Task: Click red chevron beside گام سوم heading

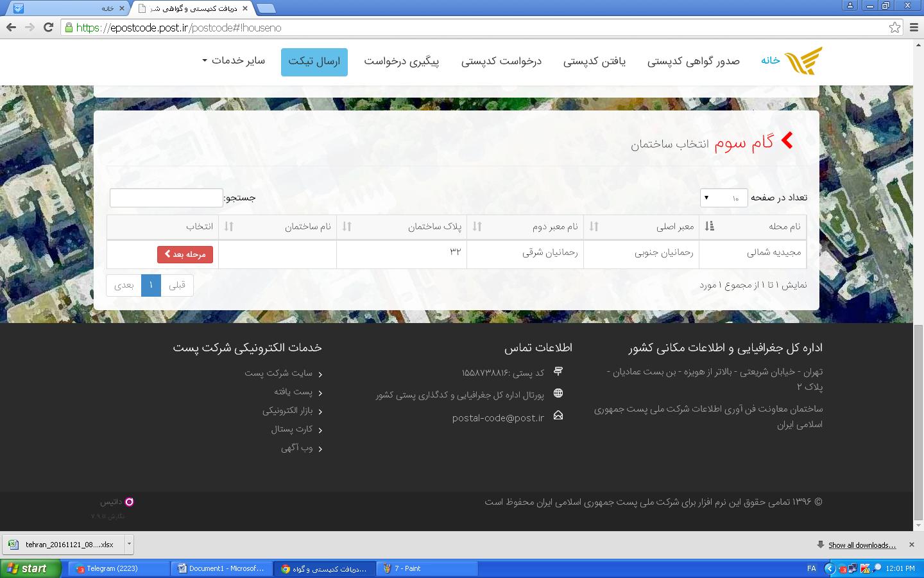Action: tap(787, 141)
